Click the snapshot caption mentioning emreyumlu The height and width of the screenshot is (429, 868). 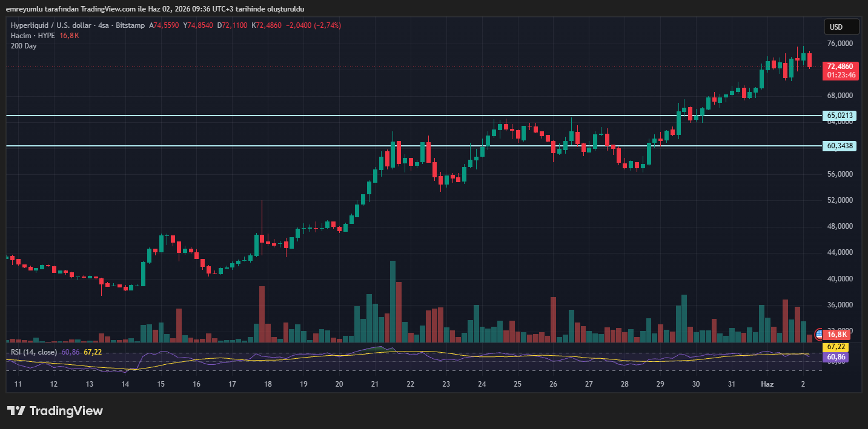tap(156, 9)
